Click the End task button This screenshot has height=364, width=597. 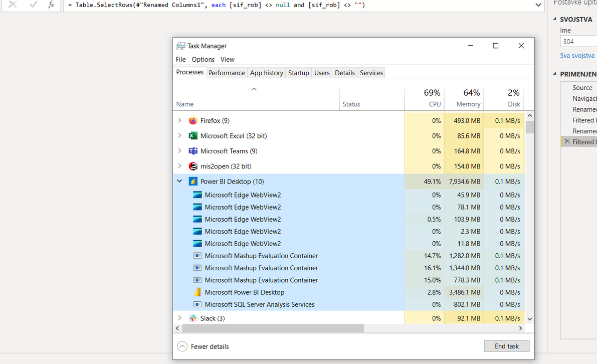[x=507, y=346]
